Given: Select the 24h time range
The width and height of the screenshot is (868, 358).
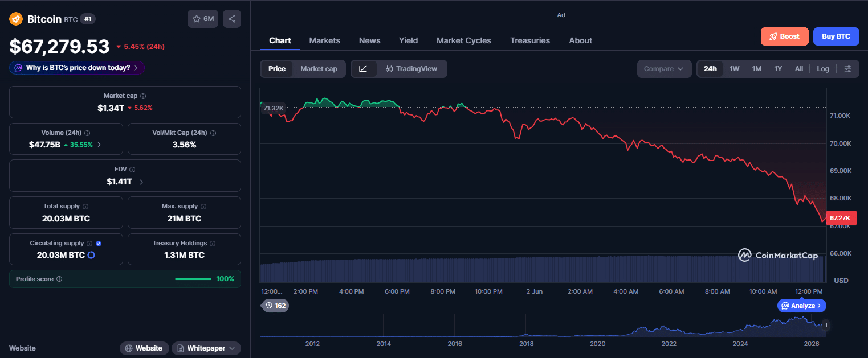Looking at the screenshot, I should coord(710,69).
